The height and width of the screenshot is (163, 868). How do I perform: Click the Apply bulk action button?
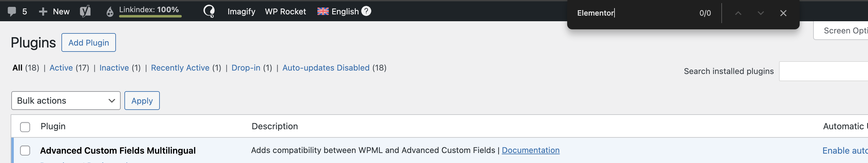coord(142,101)
